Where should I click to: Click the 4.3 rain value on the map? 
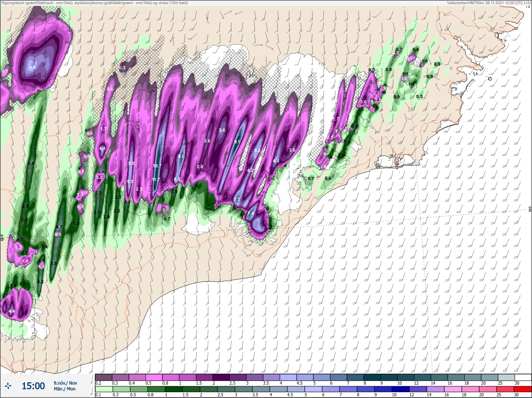click(40, 282)
